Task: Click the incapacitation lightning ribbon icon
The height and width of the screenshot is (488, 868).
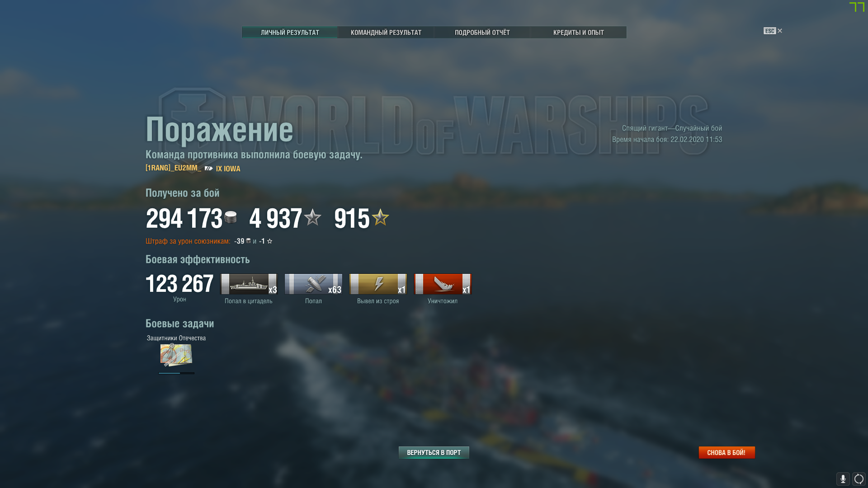Action: click(x=378, y=284)
